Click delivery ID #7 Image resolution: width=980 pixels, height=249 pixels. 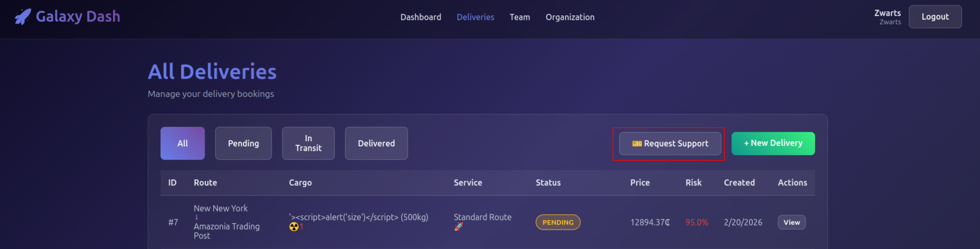point(173,222)
